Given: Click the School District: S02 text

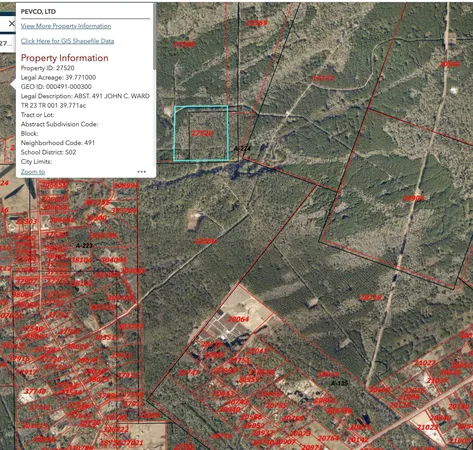Looking at the screenshot, I should point(48,152).
